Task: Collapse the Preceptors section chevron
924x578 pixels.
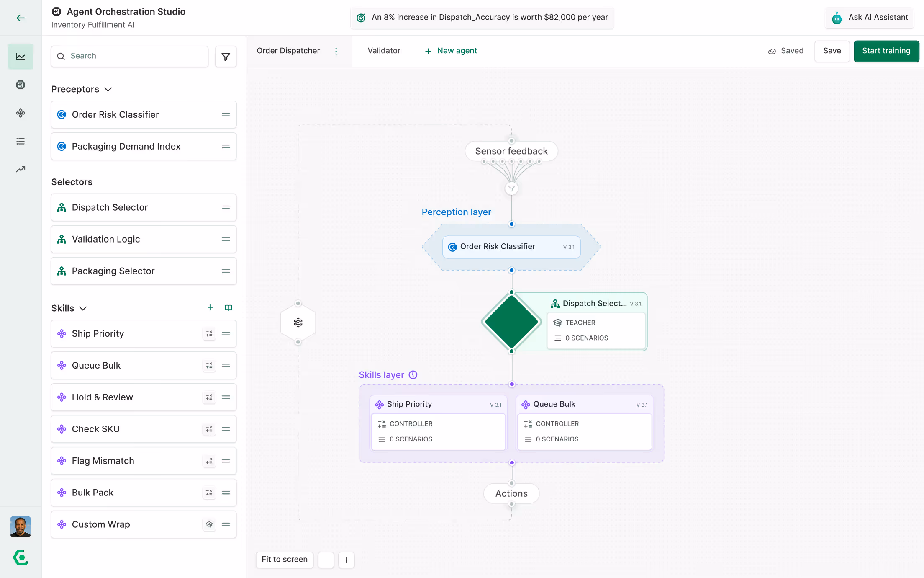Action: point(108,89)
